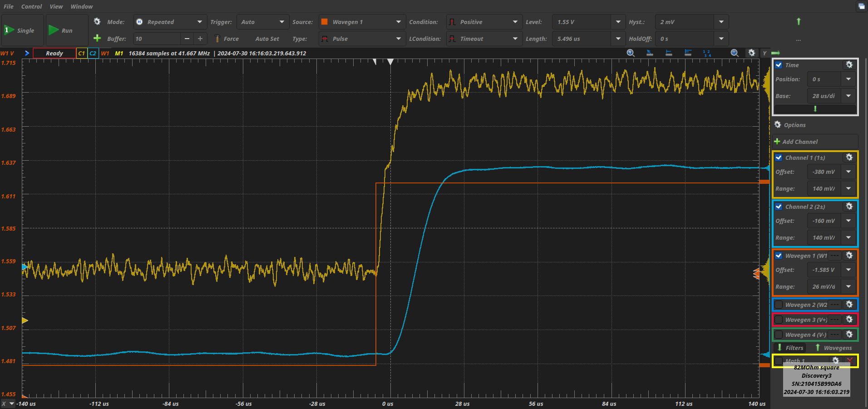Open Wavegen 3 settings gear
This screenshot has width=868, height=409.
[849, 320]
